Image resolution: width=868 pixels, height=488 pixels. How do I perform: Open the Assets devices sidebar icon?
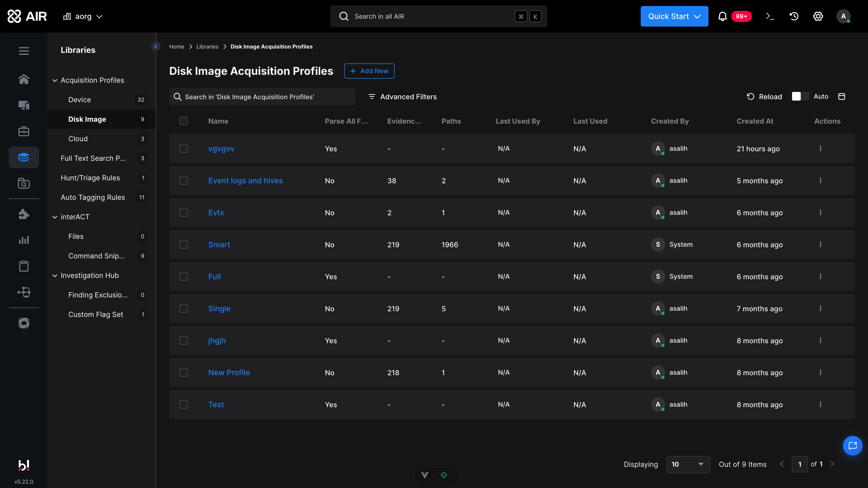tap(24, 105)
